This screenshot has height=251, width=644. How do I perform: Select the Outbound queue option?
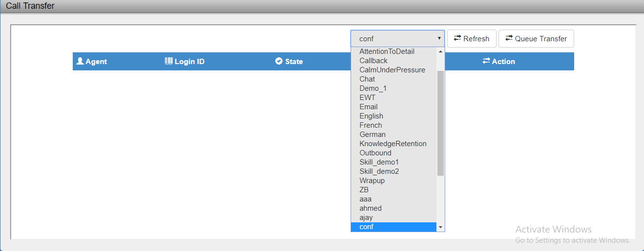pyautogui.click(x=375, y=153)
